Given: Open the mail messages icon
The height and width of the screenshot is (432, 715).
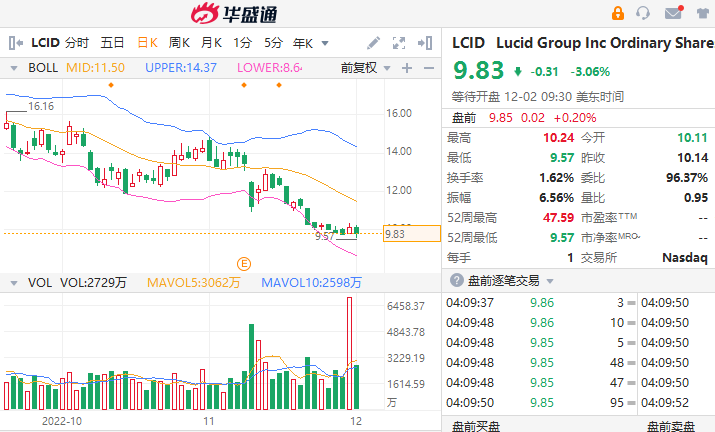Looking at the screenshot, I should click(674, 13).
